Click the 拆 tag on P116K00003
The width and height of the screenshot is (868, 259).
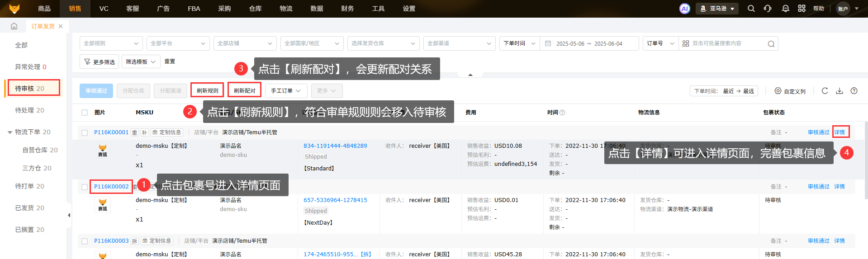[134, 241]
